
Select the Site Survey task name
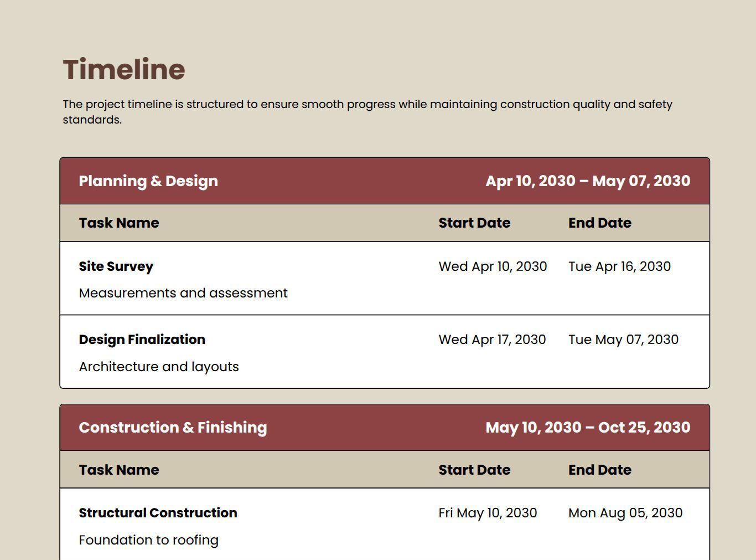116,266
